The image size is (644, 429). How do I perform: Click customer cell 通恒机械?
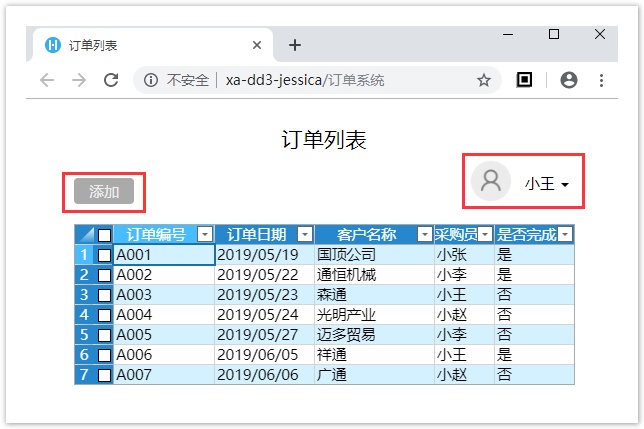[374, 275]
